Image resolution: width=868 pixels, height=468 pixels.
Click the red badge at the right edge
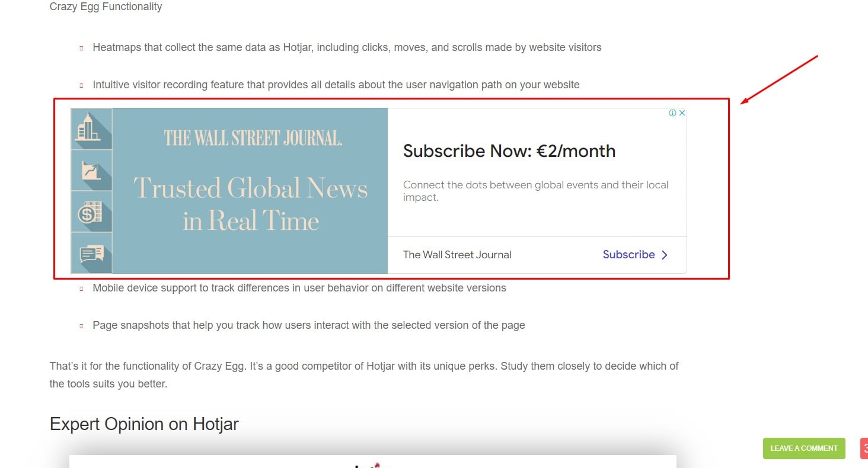864,448
